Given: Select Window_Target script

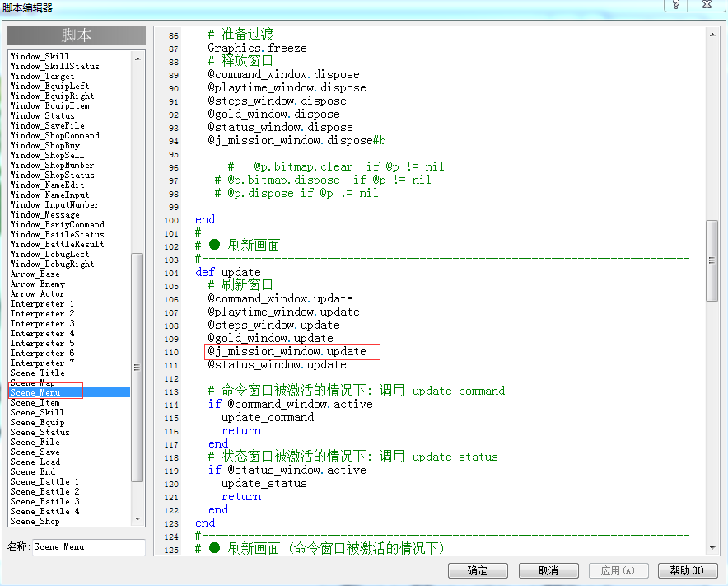Looking at the screenshot, I should (42, 76).
